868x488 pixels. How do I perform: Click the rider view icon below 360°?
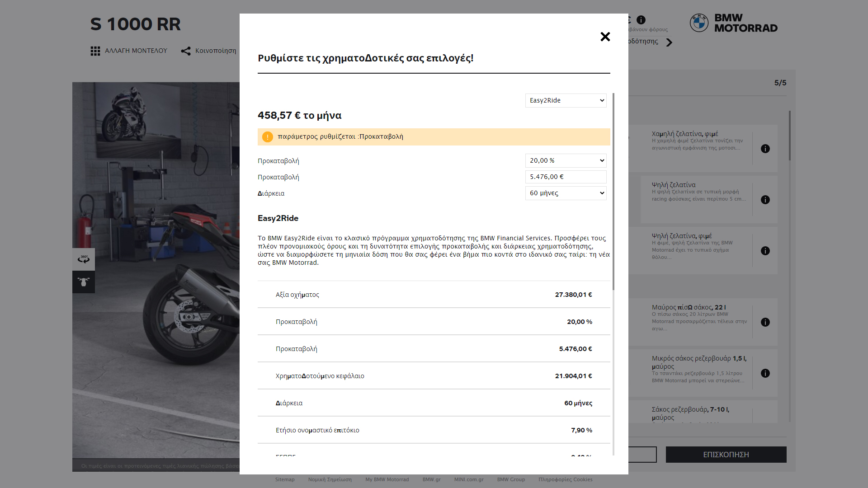coord(84,282)
